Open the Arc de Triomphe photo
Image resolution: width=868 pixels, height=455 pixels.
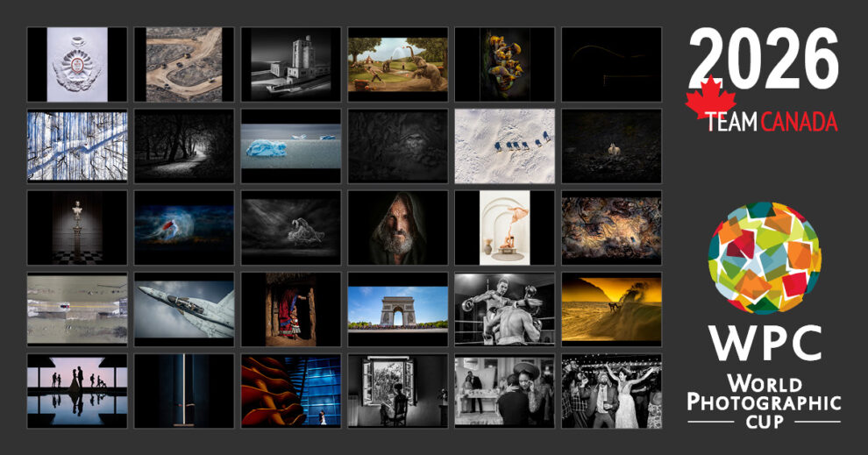397,309
